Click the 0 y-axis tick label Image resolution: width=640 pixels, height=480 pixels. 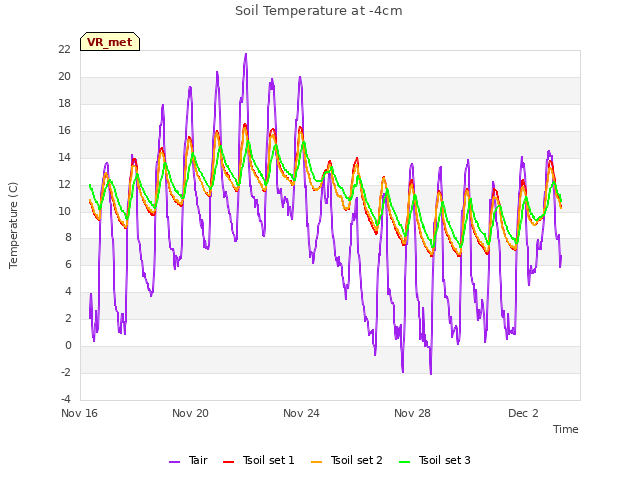[x=68, y=346]
